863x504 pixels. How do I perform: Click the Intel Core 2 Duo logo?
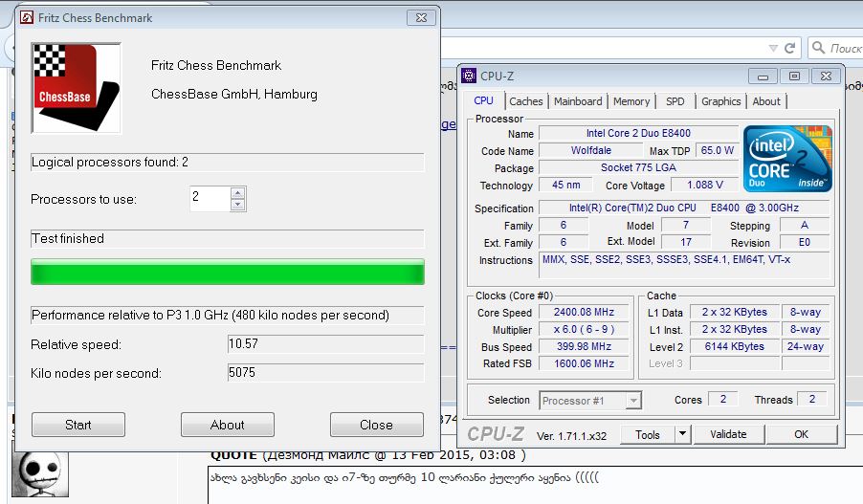787,159
